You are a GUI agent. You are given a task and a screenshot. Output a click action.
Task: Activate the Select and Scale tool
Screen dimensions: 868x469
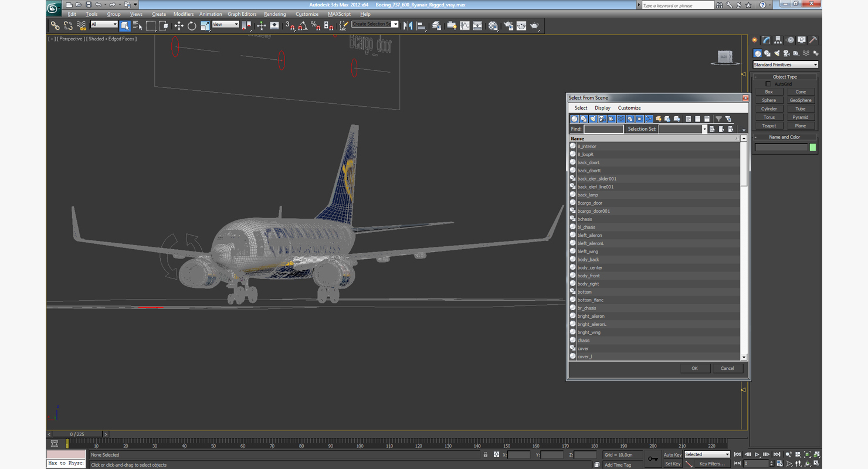coord(205,26)
